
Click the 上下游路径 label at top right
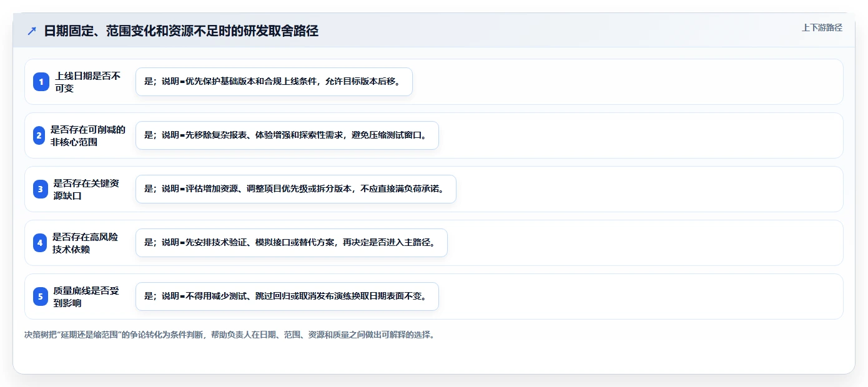click(822, 27)
